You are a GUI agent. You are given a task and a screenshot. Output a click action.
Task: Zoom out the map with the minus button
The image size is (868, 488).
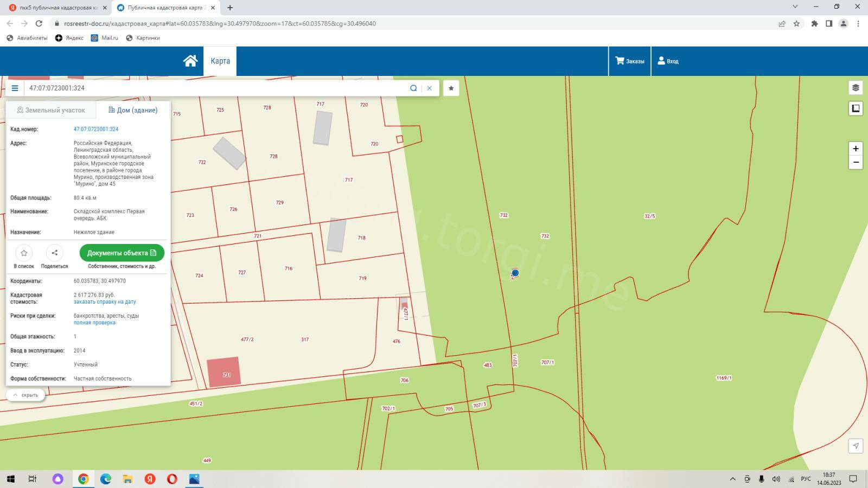pos(856,162)
